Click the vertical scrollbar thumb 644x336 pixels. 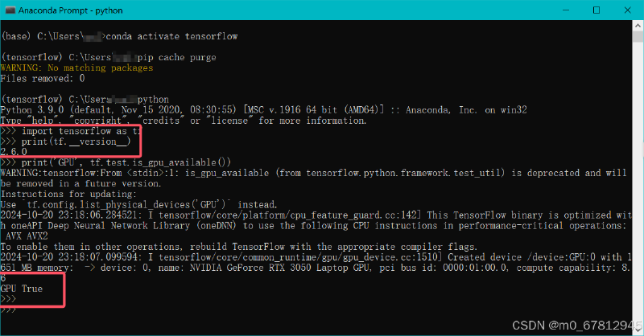638,36
